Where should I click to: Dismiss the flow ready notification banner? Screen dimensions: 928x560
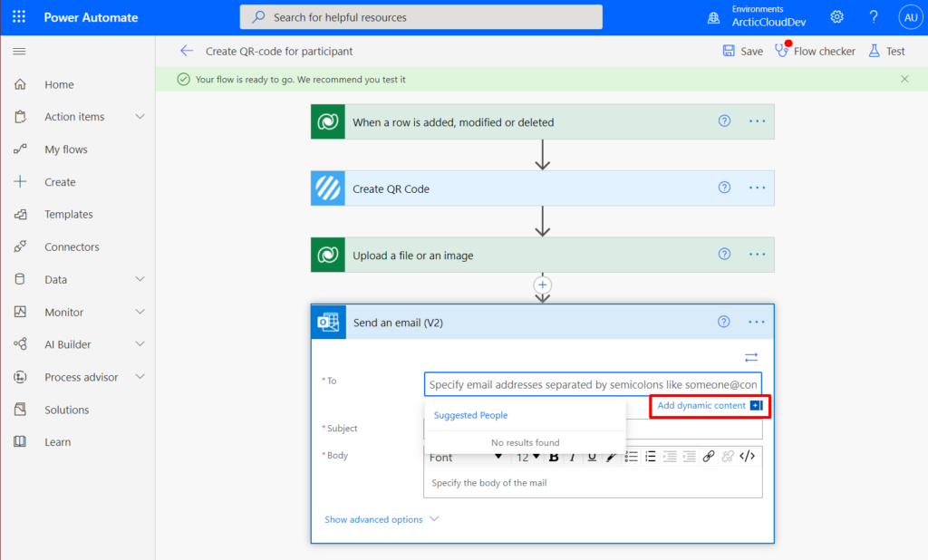[x=904, y=79]
